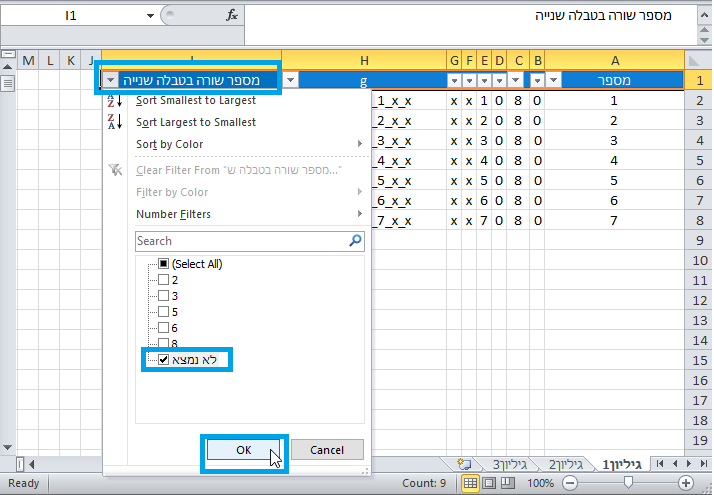
Task: Check the filter value 2 checkbox
Action: (164, 281)
